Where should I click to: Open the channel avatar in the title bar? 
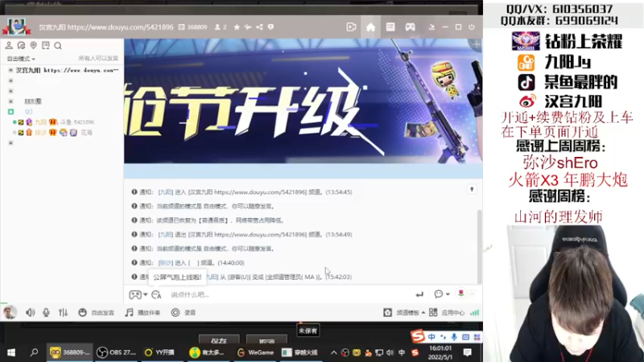pyautogui.click(x=16, y=27)
